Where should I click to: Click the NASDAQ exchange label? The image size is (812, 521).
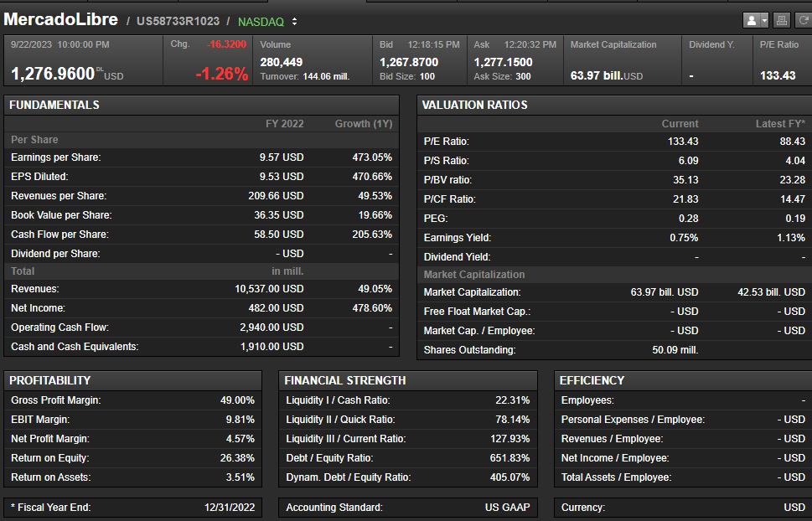pyautogui.click(x=261, y=21)
